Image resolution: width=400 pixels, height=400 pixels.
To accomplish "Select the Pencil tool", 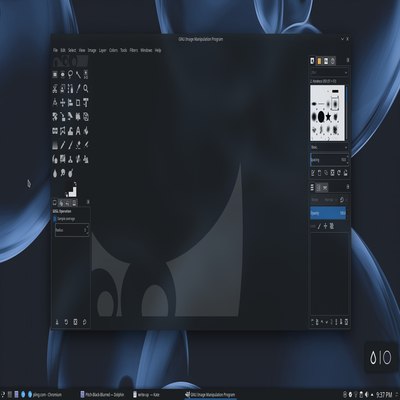I will point(63,145).
